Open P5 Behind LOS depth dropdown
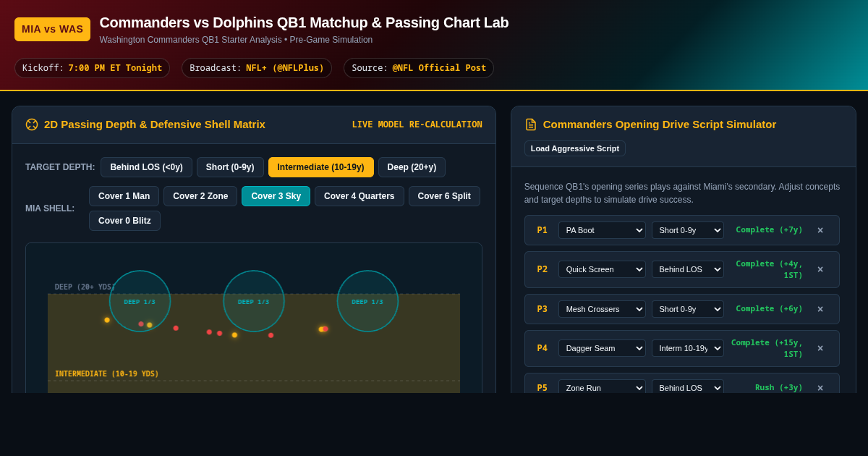Viewport: 868px width, 456px height. point(688,387)
